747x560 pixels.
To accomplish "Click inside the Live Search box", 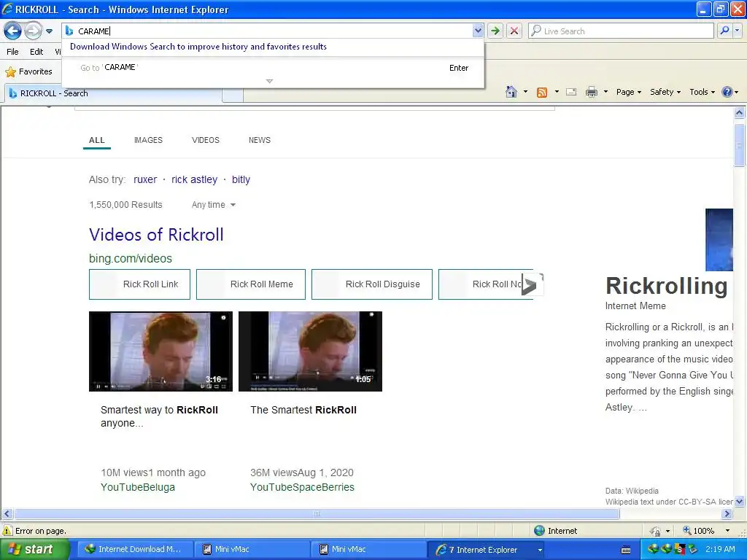I will (x=622, y=31).
